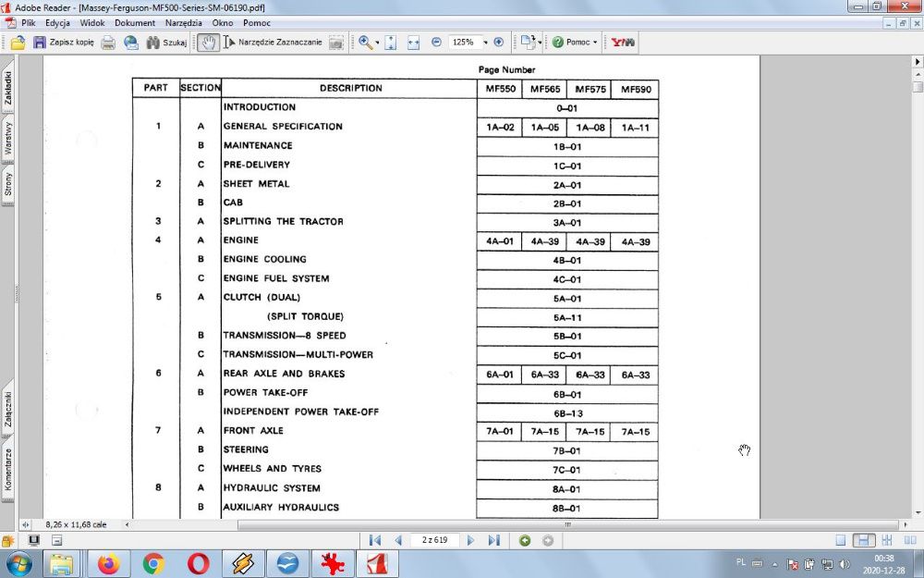Screen dimensions: 924x578
Task: Click the Yahoo search toolbar icon
Action: [x=623, y=43]
